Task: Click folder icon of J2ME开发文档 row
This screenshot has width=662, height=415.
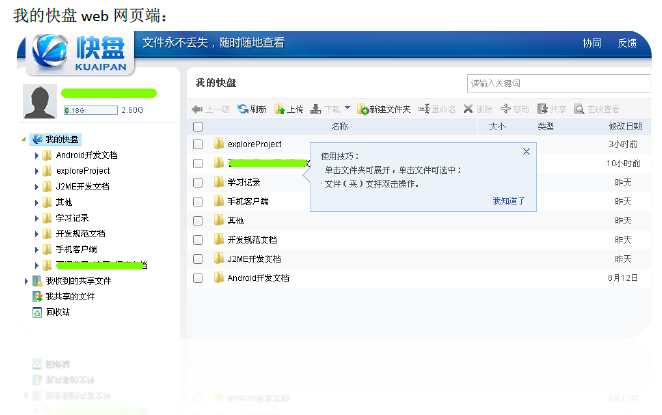Action: point(219,258)
